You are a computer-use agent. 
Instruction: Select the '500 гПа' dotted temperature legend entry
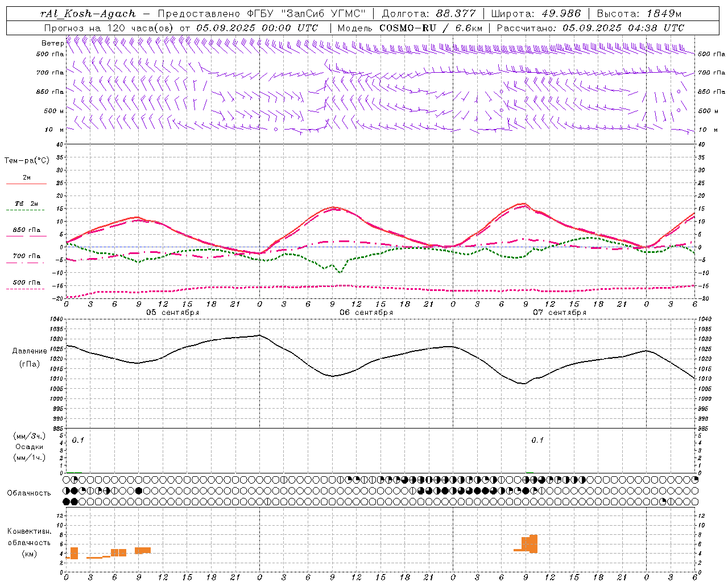coord(27,282)
